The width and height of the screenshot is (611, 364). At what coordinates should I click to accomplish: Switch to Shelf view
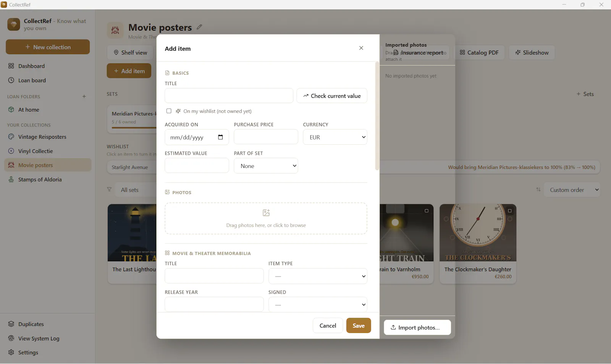130,53
